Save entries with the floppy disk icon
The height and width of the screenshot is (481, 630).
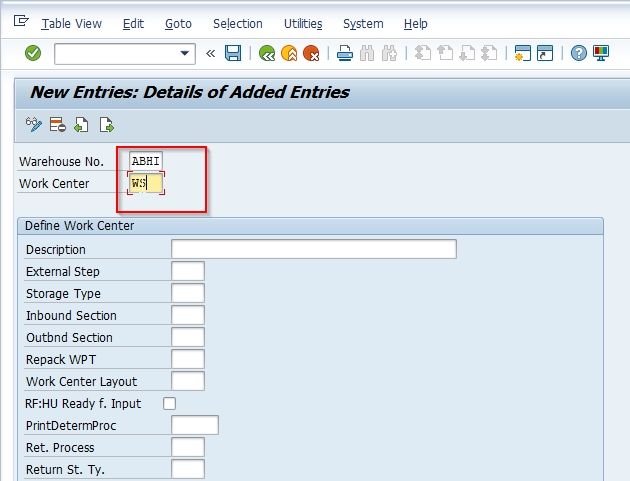pos(233,53)
